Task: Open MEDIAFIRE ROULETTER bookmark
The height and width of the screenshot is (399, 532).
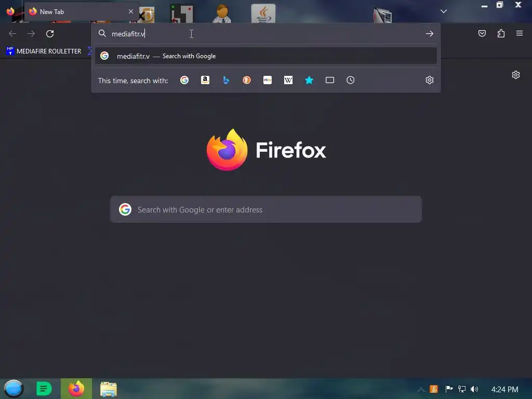Action: coord(44,51)
